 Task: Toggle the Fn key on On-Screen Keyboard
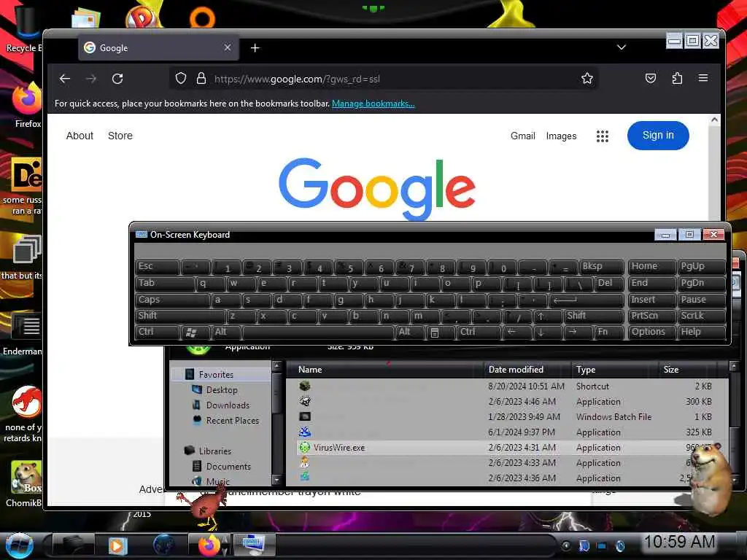[609, 332]
